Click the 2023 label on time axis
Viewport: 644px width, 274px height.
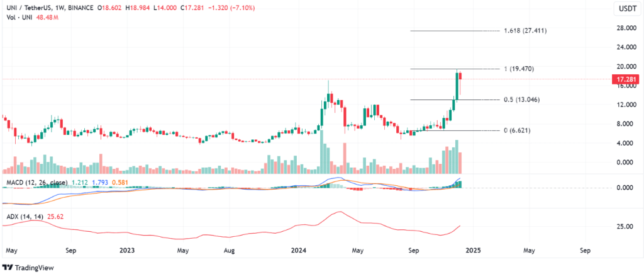coord(126,249)
